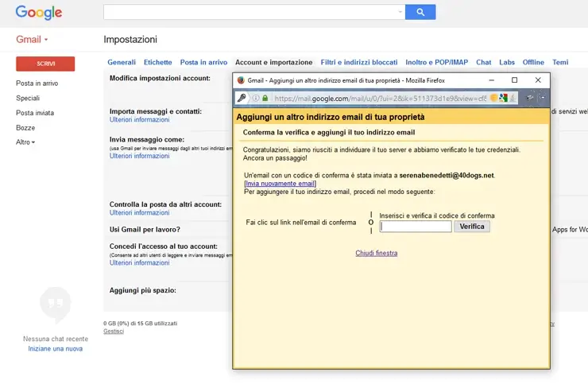Click Ulteriori informazioni under Invia messaggio come
The width and height of the screenshot is (588, 388).
(140, 156)
